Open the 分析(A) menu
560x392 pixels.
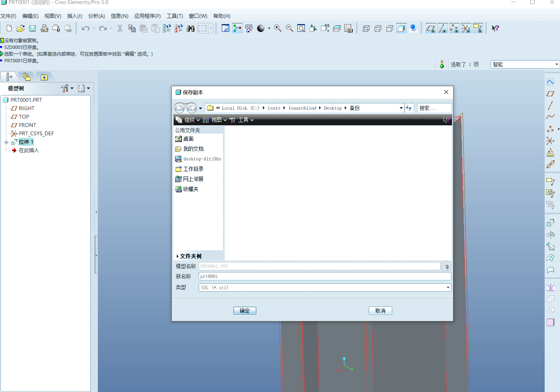(x=96, y=16)
